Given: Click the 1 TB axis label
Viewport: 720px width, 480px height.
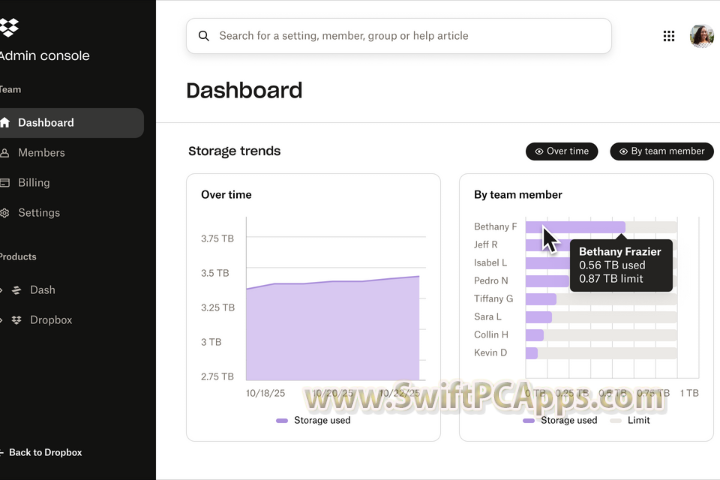Looking at the screenshot, I should [689, 393].
